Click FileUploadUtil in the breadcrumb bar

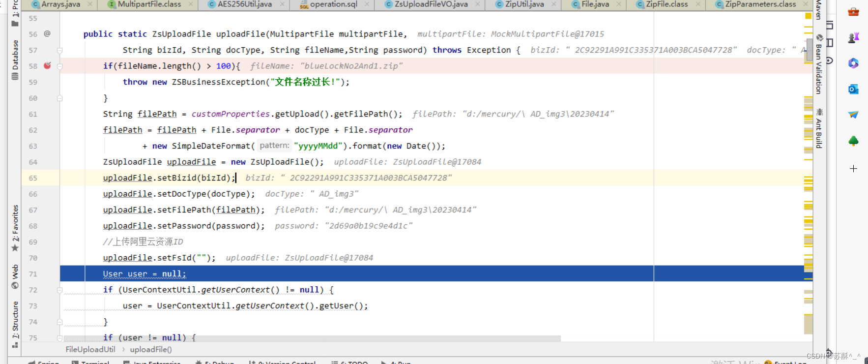(90, 349)
